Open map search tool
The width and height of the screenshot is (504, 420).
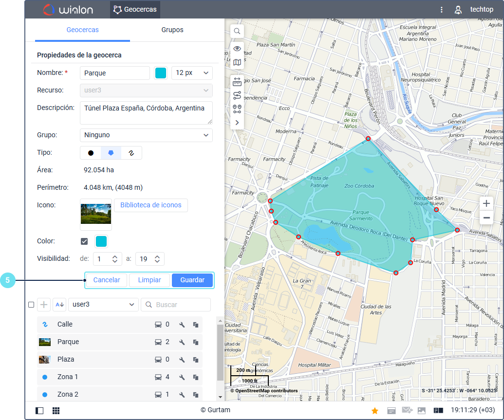tap(237, 31)
